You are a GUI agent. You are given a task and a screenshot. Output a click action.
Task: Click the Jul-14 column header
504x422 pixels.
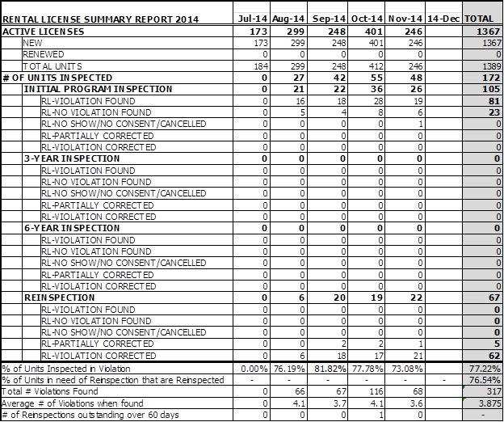(252, 18)
